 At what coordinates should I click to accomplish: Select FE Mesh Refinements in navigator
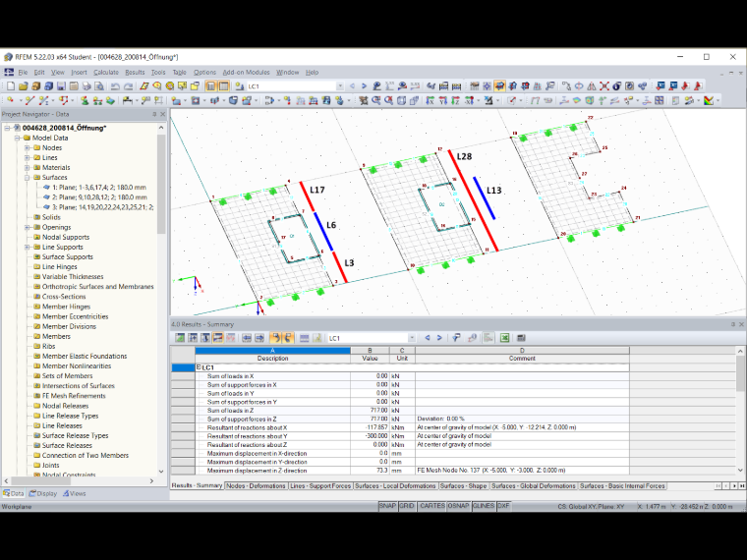74,396
